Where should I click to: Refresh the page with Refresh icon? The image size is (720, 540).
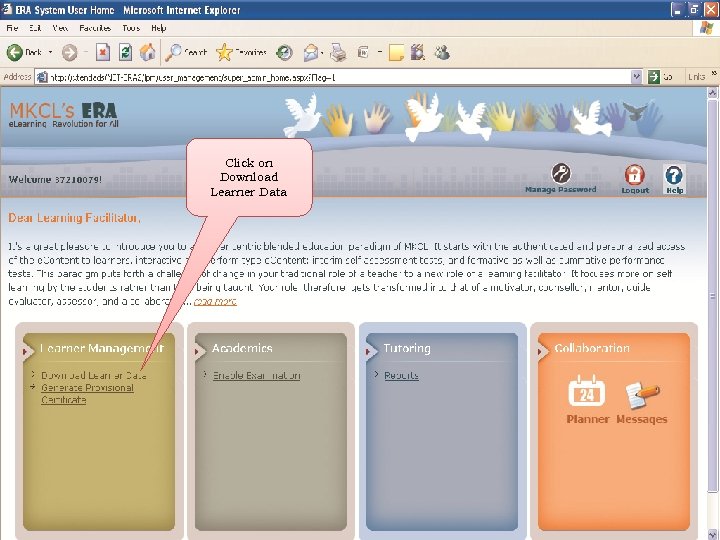125,52
